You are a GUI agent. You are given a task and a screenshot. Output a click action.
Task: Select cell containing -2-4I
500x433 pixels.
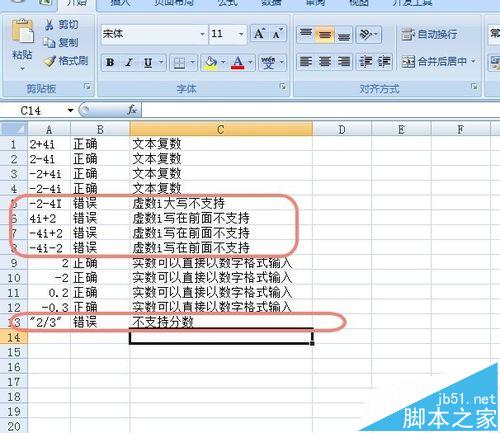pos(49,203)
